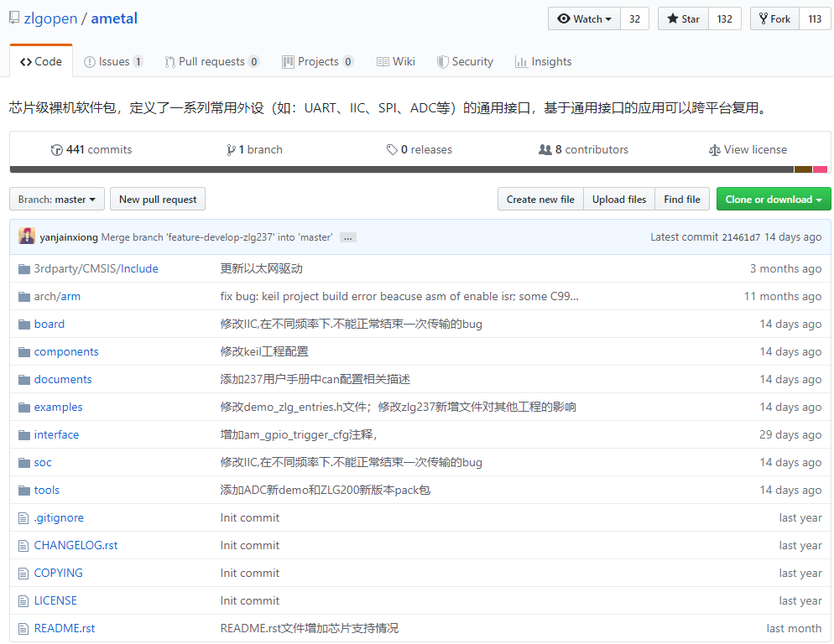Viewport: 834px width, 644px height.
Task: Switch to the Security tab
Action: click(x=465, y=62)
